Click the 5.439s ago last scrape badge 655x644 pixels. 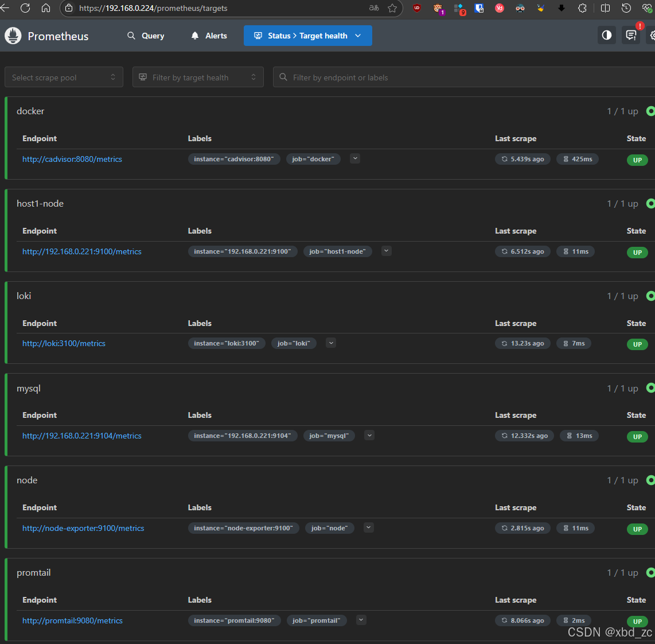523,159
